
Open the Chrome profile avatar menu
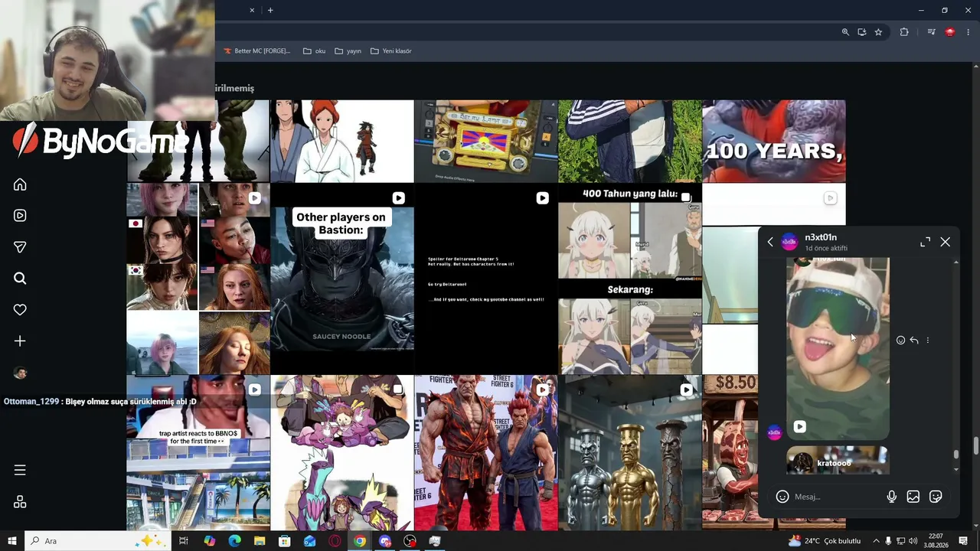tap(950, 32)
